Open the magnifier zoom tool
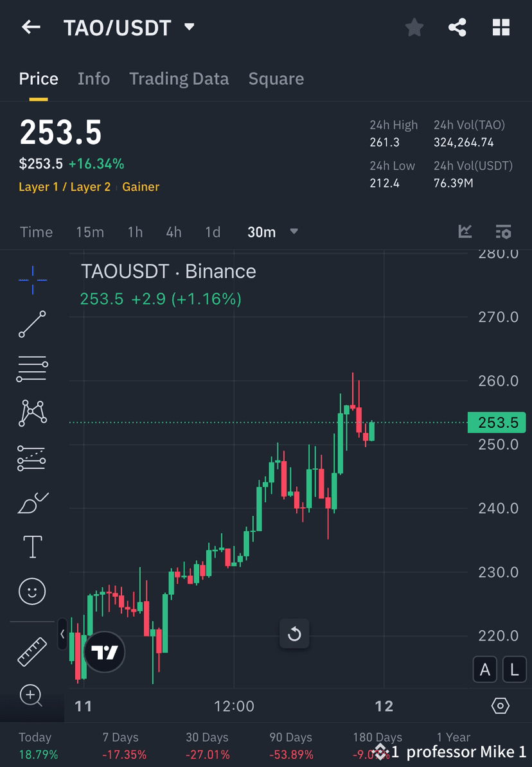Screen dimensions: 532x767 [31, 696]
